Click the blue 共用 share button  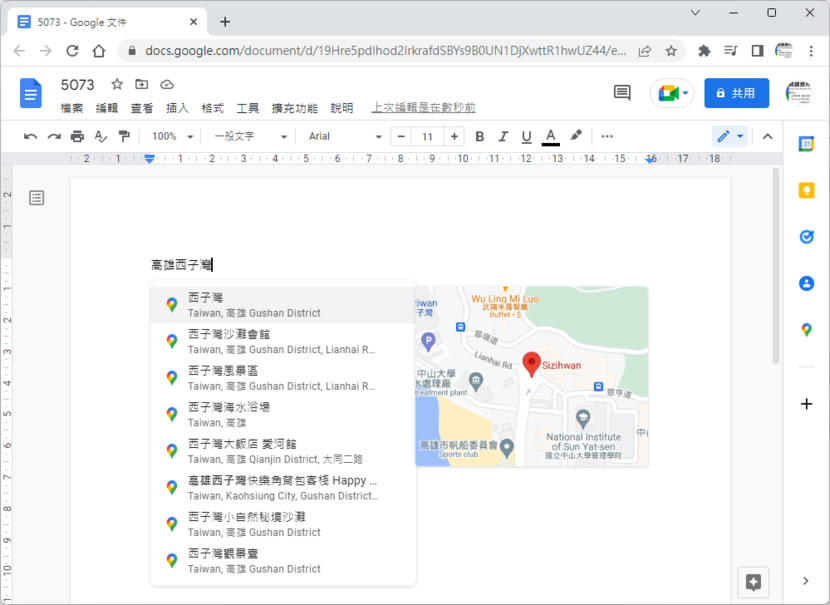[736, 93]
